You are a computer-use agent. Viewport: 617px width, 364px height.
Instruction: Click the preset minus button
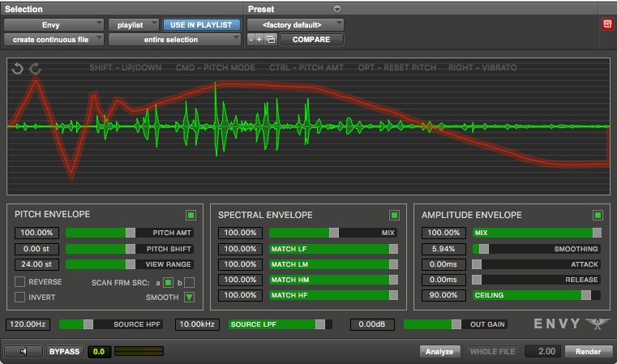(x=251, y=40)
